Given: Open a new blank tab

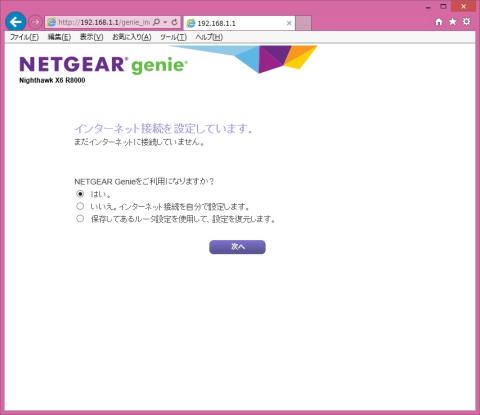Looking at the screenshot, I should [303, 23].
